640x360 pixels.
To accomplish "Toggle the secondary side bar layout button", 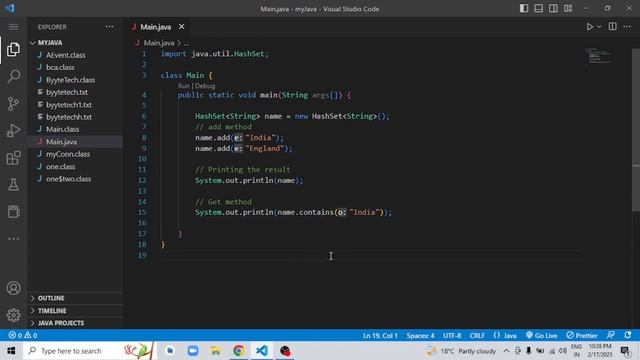I will click(553, 9).
